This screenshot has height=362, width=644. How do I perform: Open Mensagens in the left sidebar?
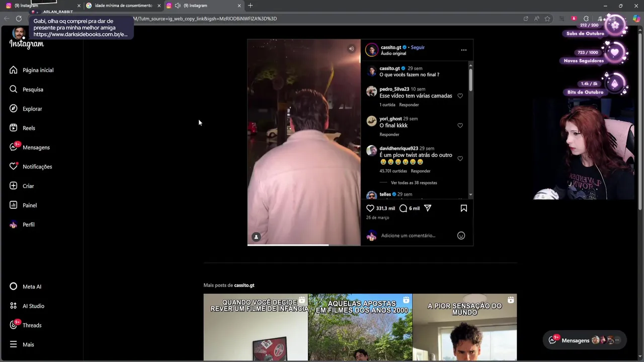pyautogui.click(x=30, y=147)
